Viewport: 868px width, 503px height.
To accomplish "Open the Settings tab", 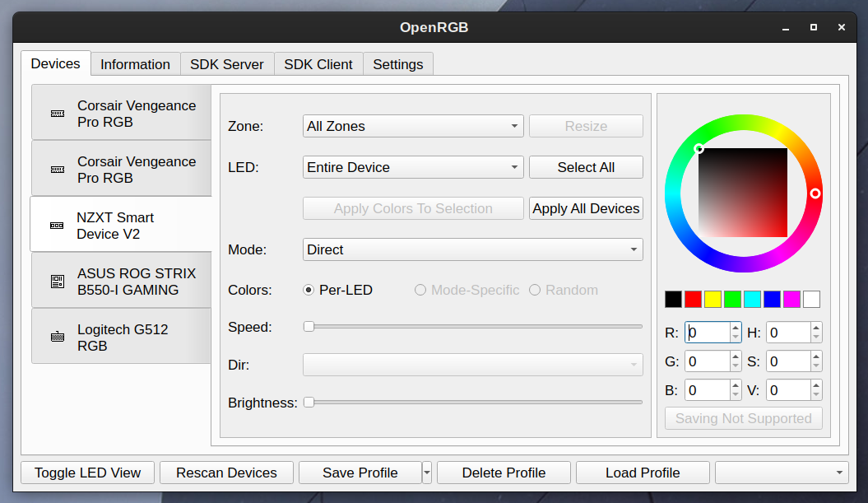I will click(397, 63).
